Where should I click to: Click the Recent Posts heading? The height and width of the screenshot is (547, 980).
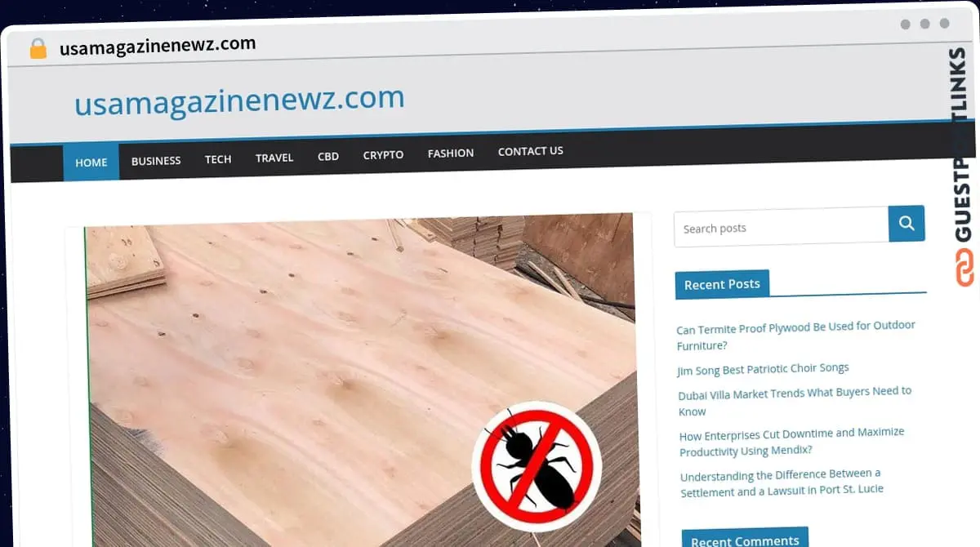(722, 284)
